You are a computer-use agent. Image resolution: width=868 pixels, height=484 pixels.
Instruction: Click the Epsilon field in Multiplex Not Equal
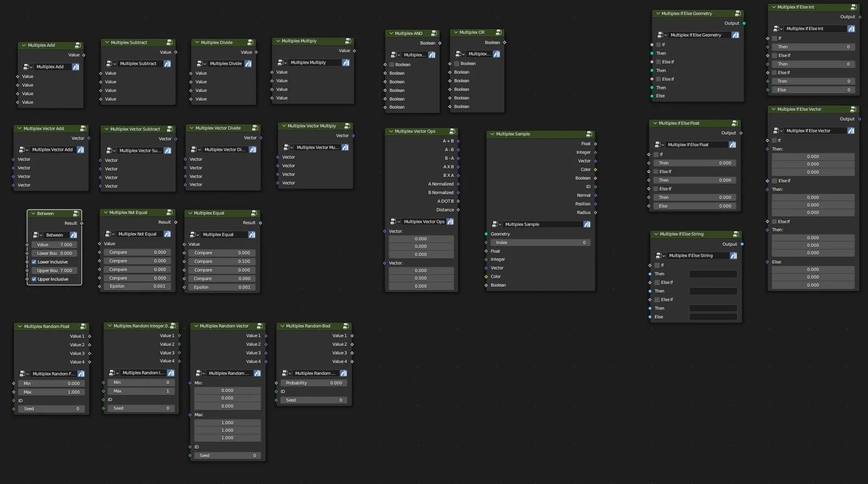[138, 286]
